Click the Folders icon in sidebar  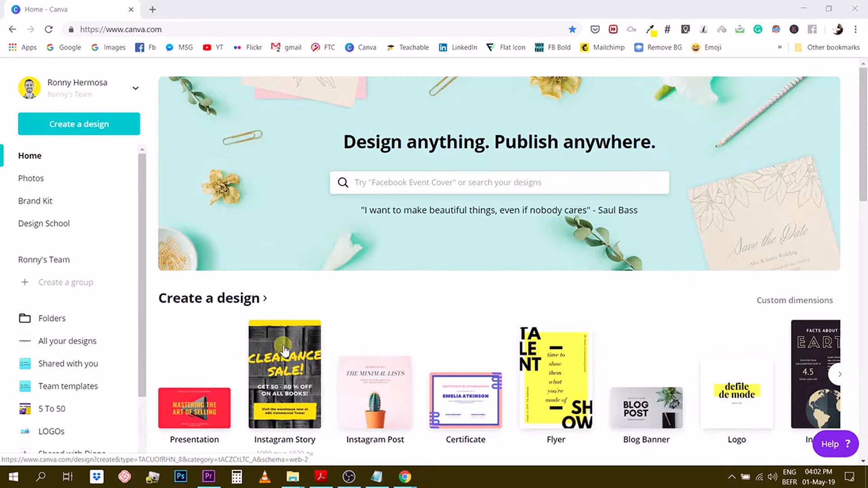coord(25,318)
